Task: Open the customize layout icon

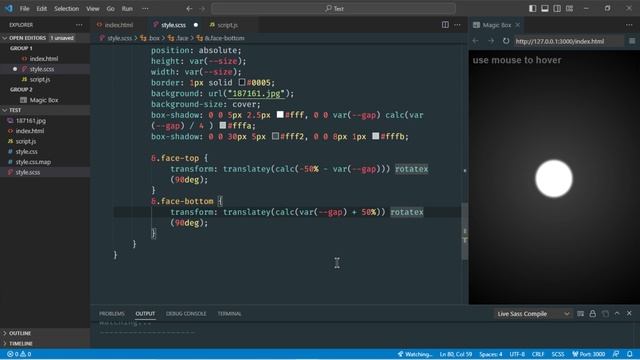Action: [x=569, y=9]
